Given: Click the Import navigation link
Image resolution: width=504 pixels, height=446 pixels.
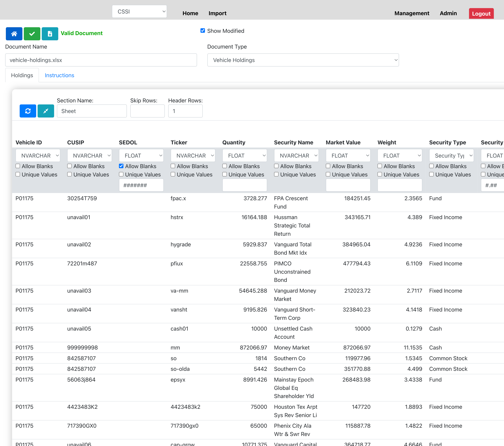Looking at the screenshot, I should [x=217, y=13].
